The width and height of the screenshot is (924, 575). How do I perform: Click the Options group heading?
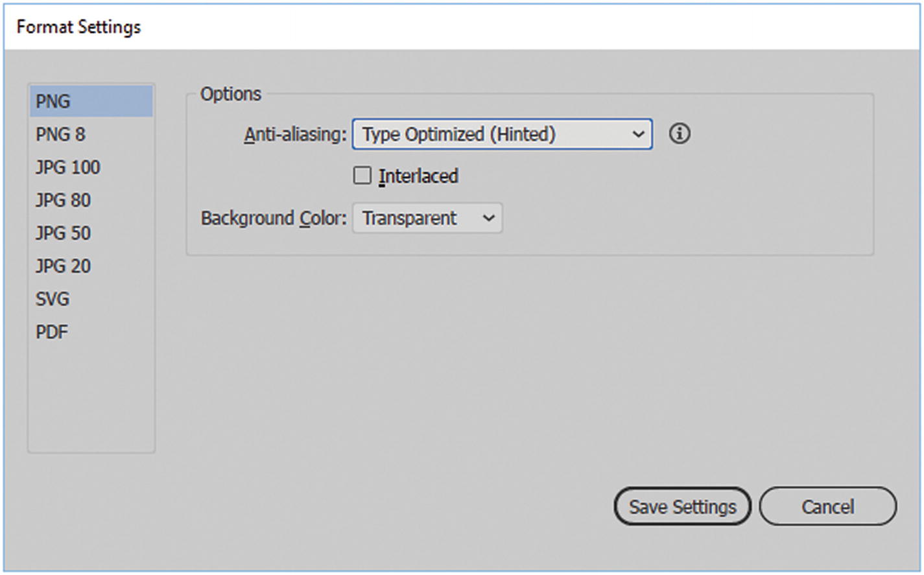[230, 94]
